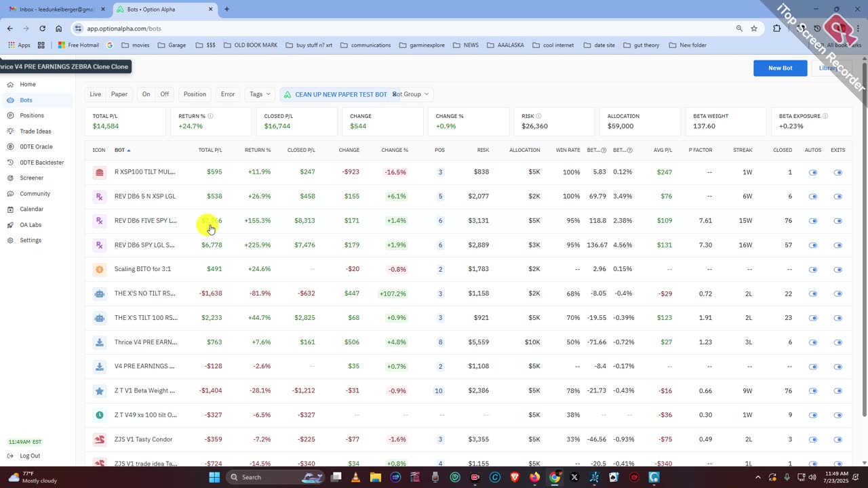The height and width of the screenshot is (488, 868).
Task: Sort by the BOT column header
Action: coord(122,150)
